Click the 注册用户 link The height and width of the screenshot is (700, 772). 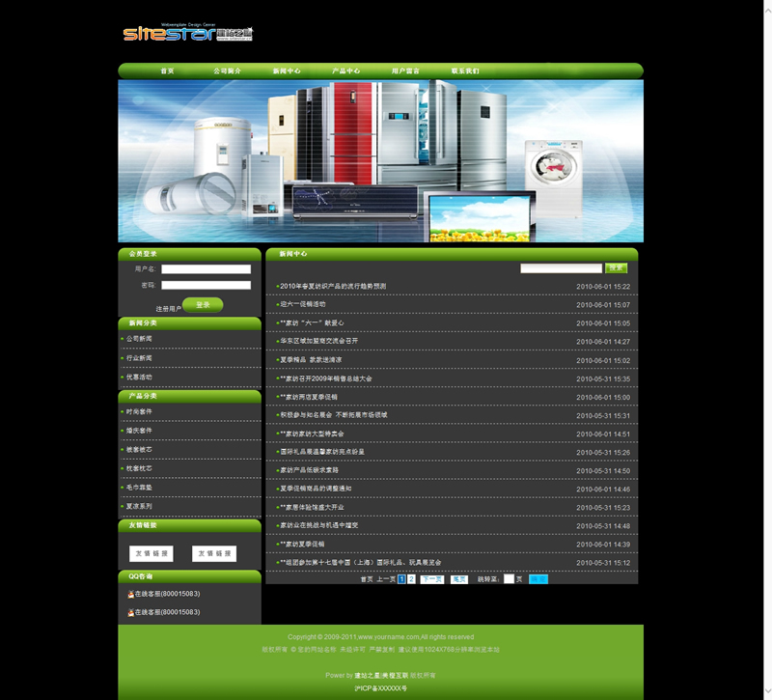(168, 309)
